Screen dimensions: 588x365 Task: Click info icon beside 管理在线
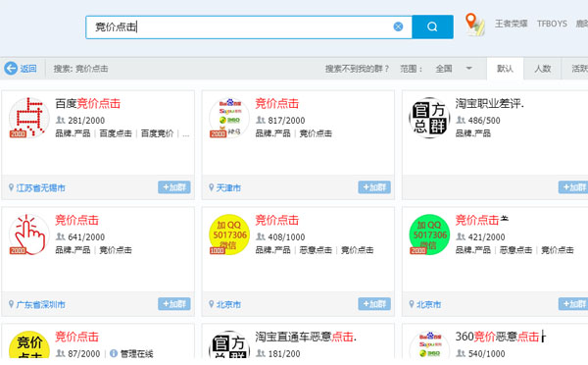point(114,353)
